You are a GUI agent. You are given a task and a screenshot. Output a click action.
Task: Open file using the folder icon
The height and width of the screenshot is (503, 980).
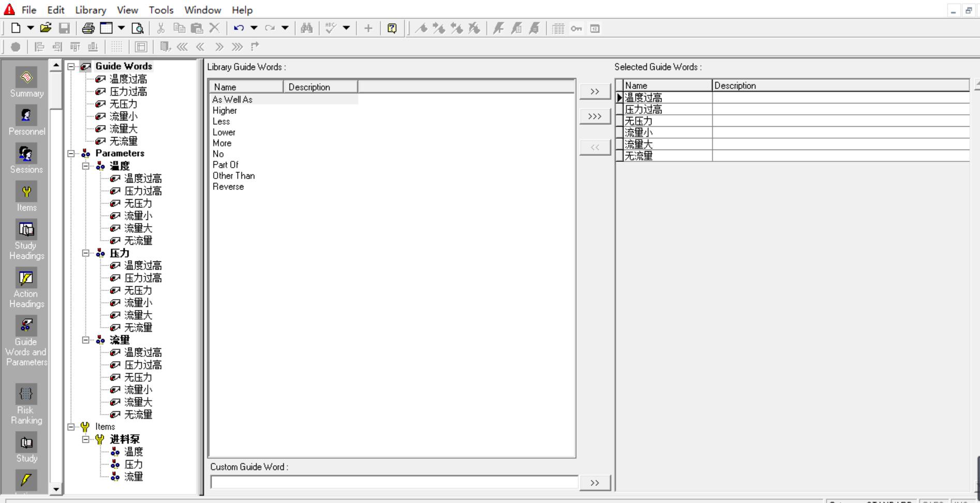(x=46, y=28)
